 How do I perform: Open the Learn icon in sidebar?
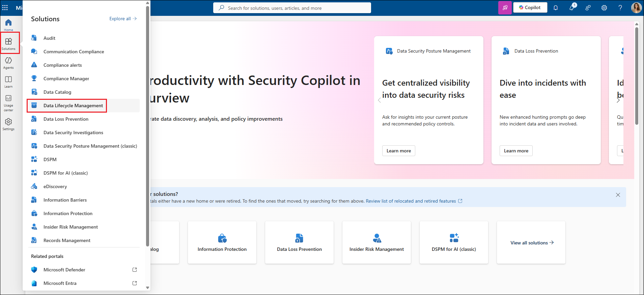point(8,81)
